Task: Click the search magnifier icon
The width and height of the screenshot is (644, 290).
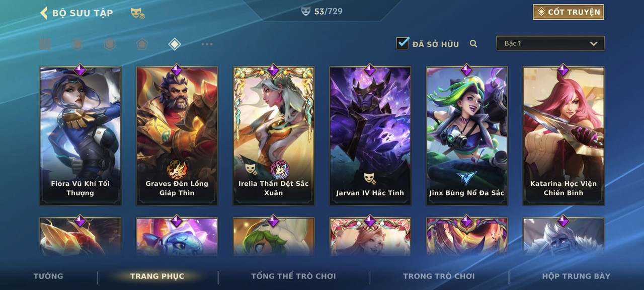Action: pos(473,44)
